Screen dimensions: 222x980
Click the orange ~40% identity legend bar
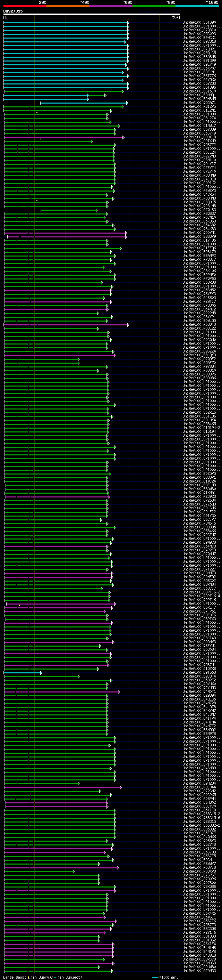pos(68,6)
